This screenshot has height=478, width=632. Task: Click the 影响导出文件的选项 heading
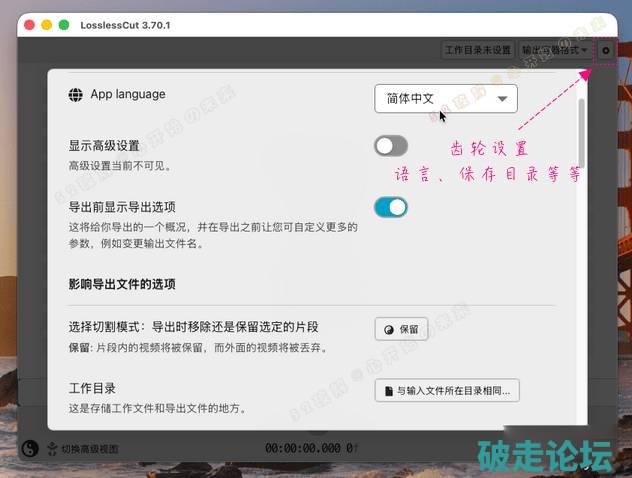coord(122,285)
